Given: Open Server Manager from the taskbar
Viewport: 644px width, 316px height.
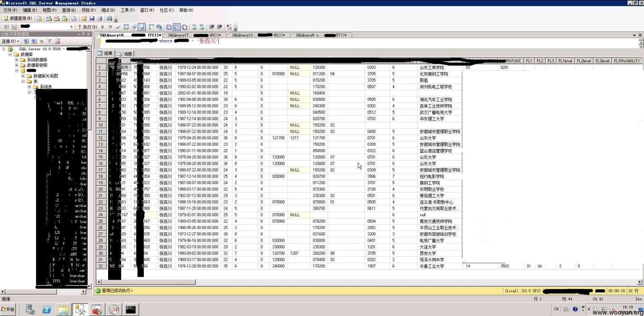Looking at the screenshot, I should [x=29, y=309].
